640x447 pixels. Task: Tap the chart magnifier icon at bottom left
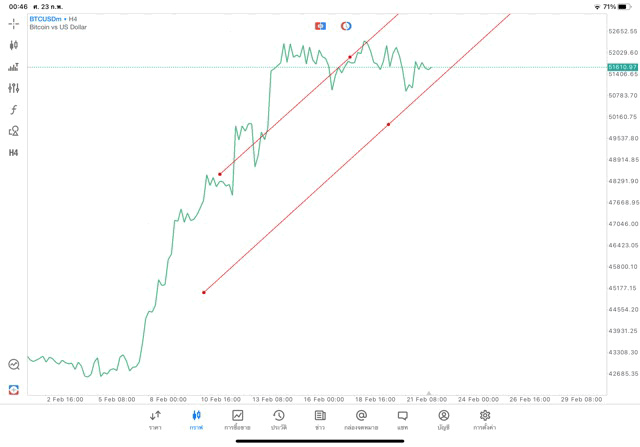pos(13,365)
